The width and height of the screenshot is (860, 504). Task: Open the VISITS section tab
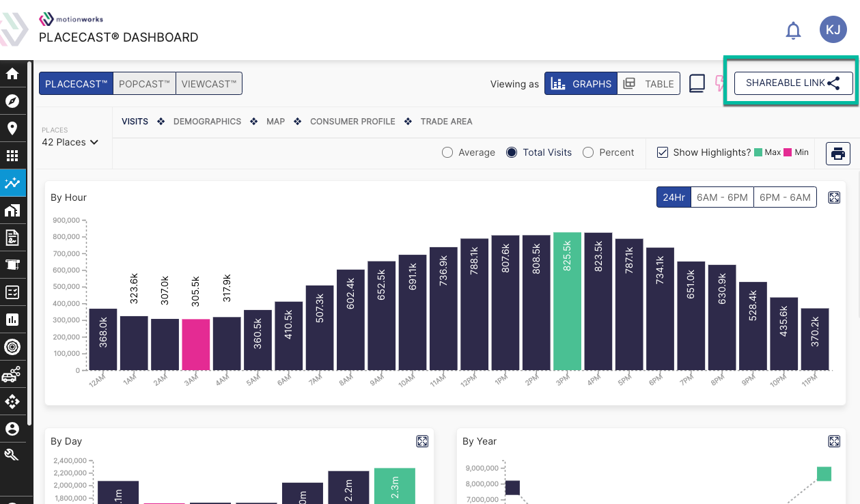135,122
